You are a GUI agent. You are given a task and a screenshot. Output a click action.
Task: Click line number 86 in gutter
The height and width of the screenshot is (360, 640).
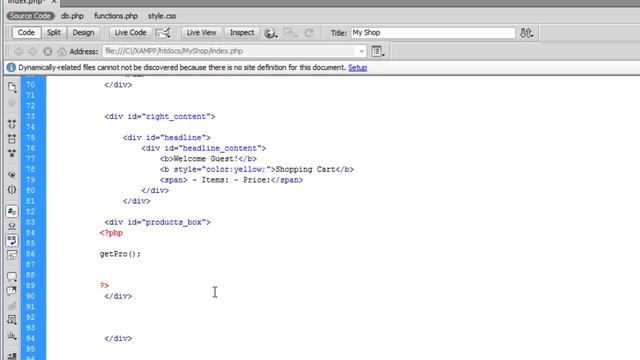(x=31, y=254)
